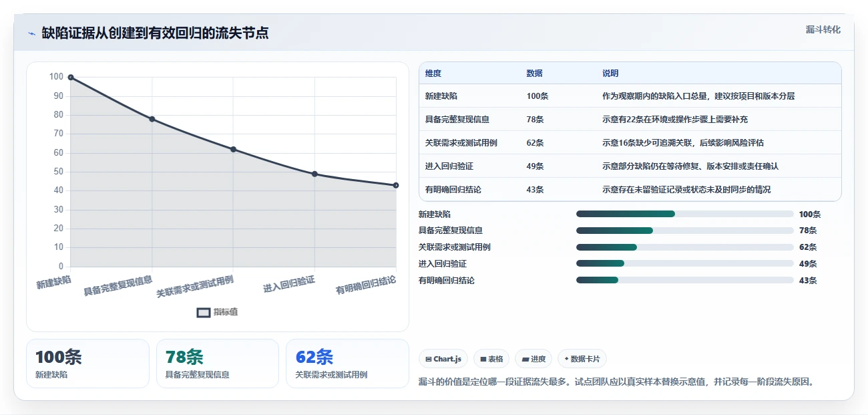Click the 漏斗转化 label in the header
This screenshot has height=415, width=868.
(x=823, y=30)
